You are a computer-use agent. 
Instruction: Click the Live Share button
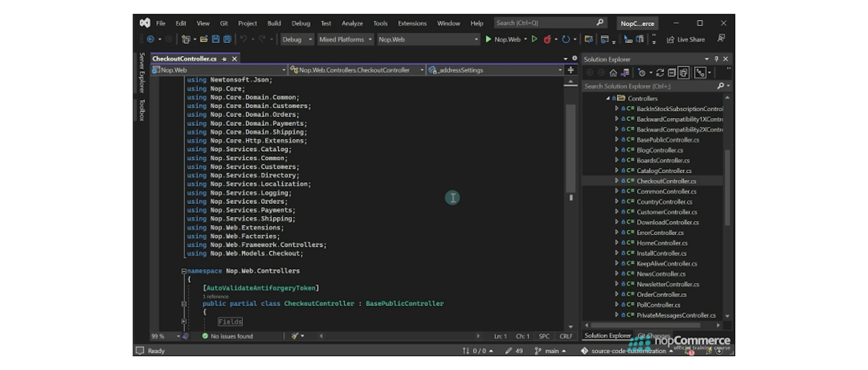tap(686, 39)
